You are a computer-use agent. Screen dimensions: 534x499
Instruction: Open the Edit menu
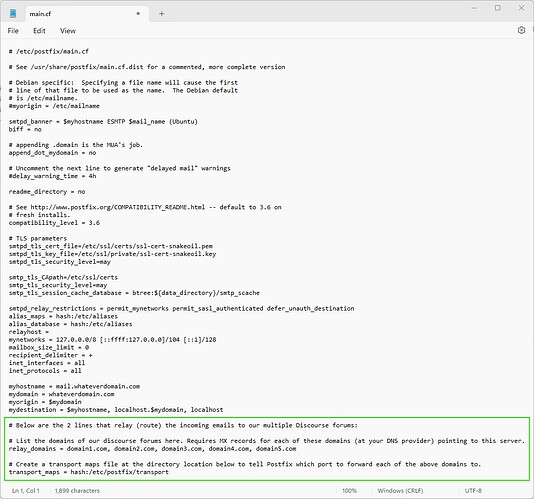point(39,31)
